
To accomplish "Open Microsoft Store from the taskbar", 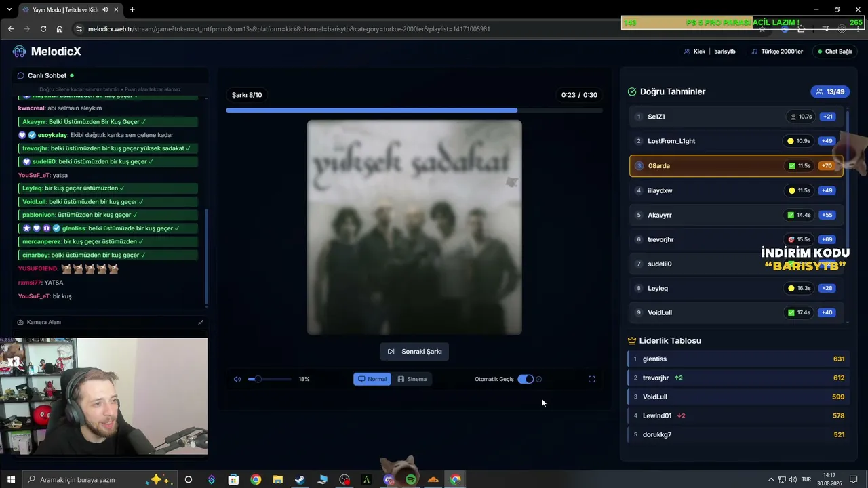I will (233, 480).
